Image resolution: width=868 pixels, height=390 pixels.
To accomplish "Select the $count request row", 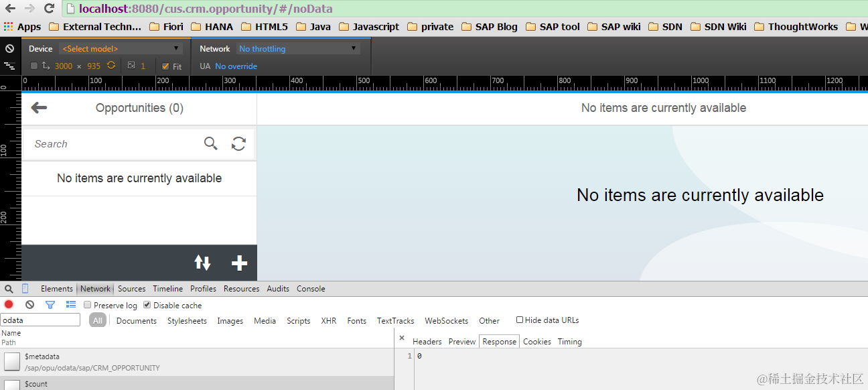I will (197, 384).
